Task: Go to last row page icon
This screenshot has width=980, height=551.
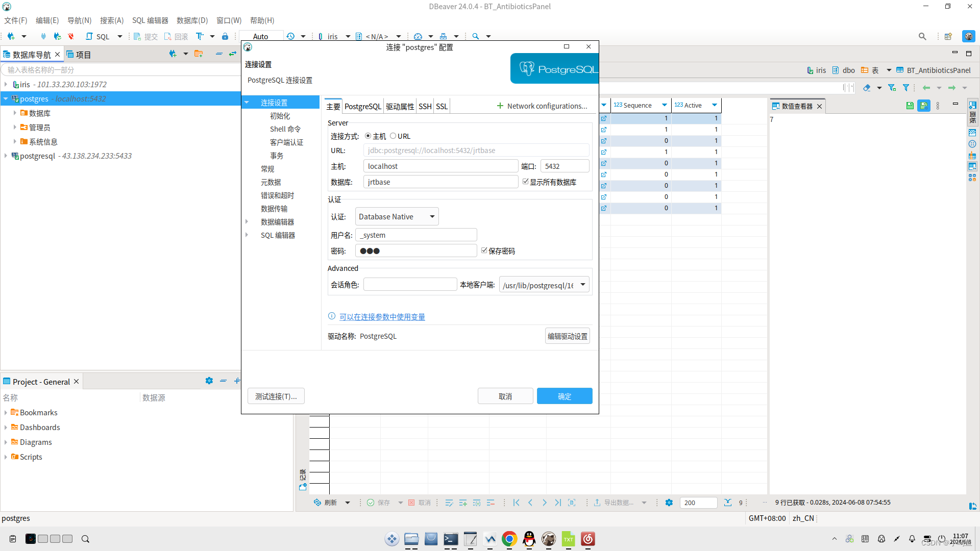Action: click(x=558, y=503)
